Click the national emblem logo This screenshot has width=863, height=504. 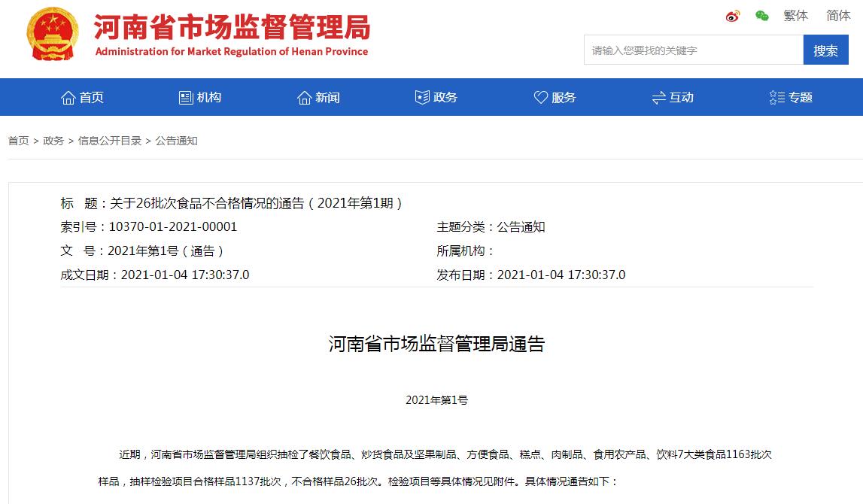[52, 34]
